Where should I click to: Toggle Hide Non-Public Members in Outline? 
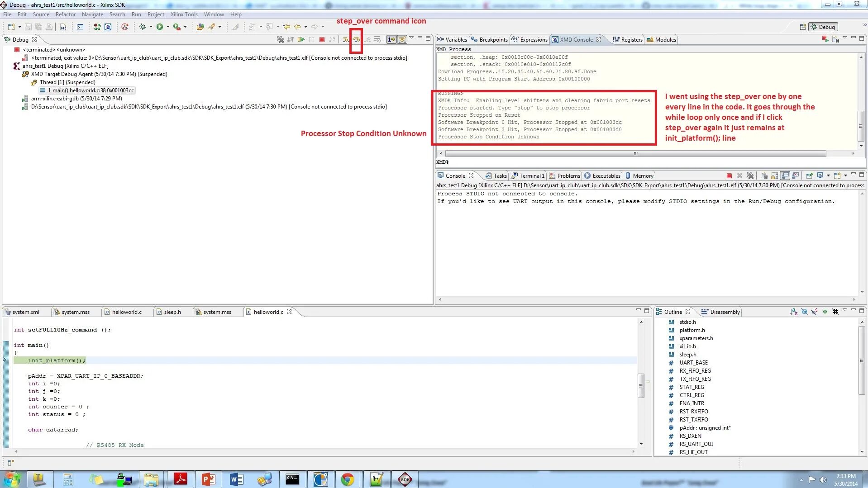(x=825, y=312)
